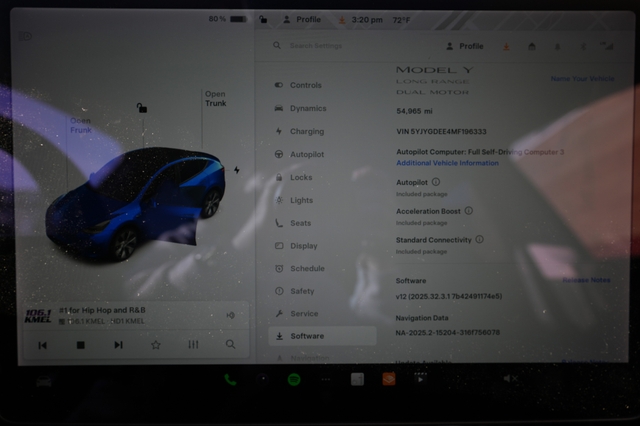Tap the #1 for Hip Hop and R&B title
The width and height of the screenshot is (640, 426).
coord(102,310)
